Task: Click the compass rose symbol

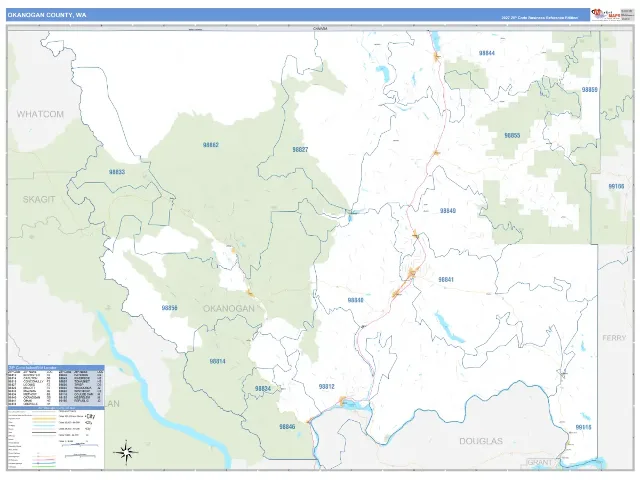Action: (x=126, y=452)
